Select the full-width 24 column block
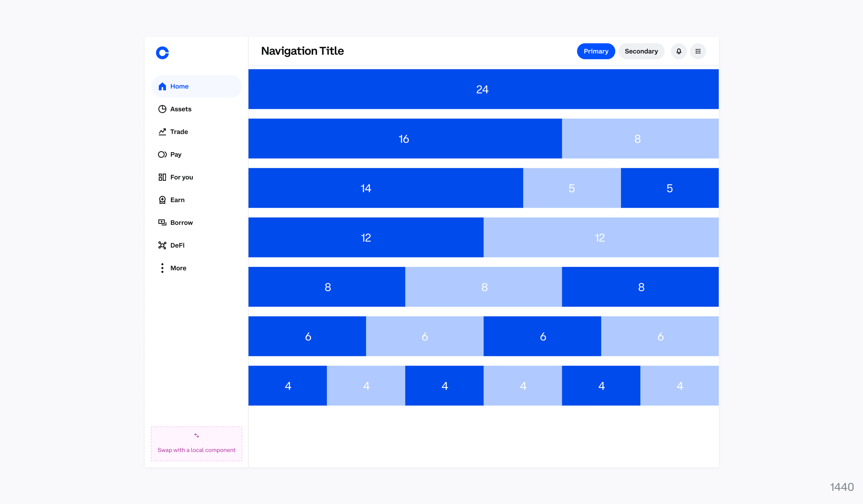The image size is (863, 504). (x=483, y=89)
